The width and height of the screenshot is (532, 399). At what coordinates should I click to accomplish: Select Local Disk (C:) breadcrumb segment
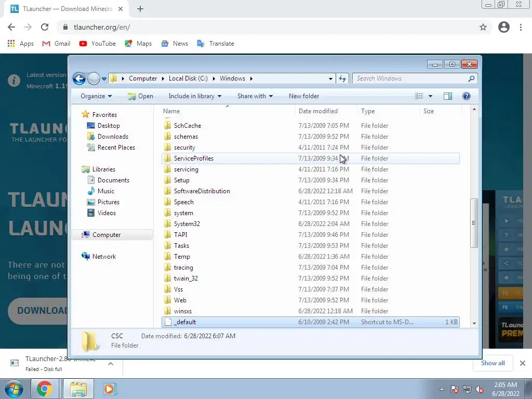[188, 78]
